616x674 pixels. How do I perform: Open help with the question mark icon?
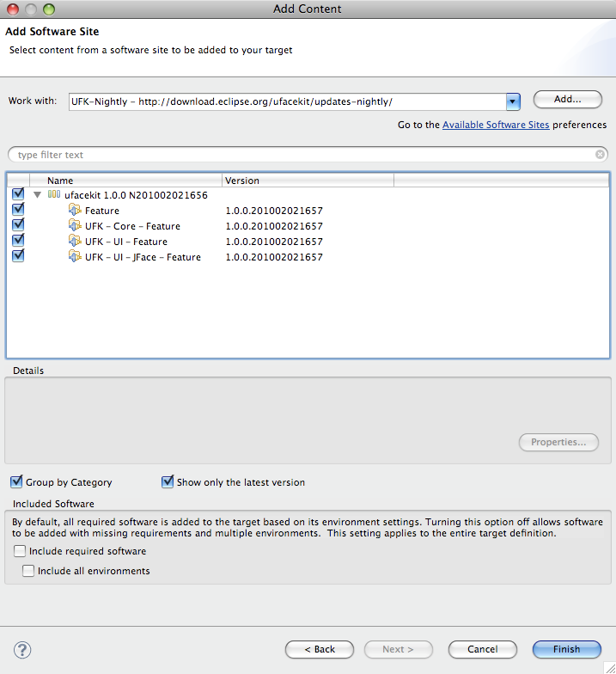click(x=23, y=650)
